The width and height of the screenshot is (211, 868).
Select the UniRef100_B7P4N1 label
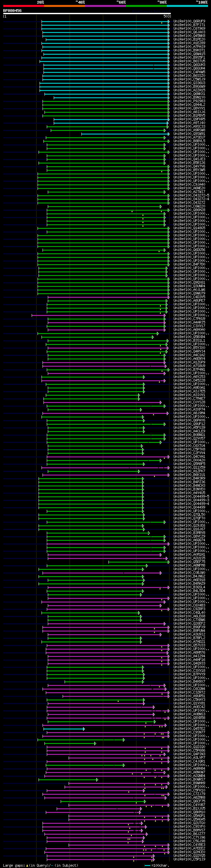click(x=190, y=369)
